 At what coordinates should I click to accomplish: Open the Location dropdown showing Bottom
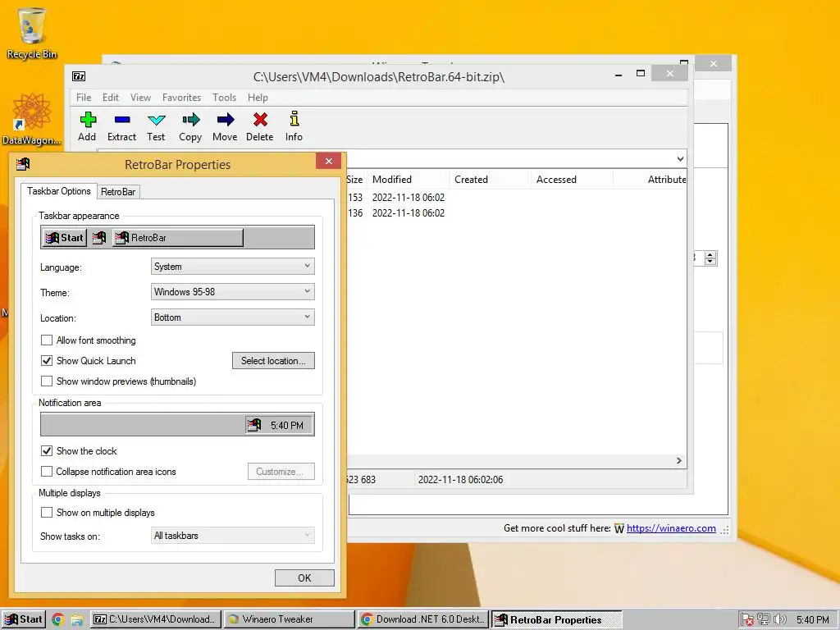point(232,317)
